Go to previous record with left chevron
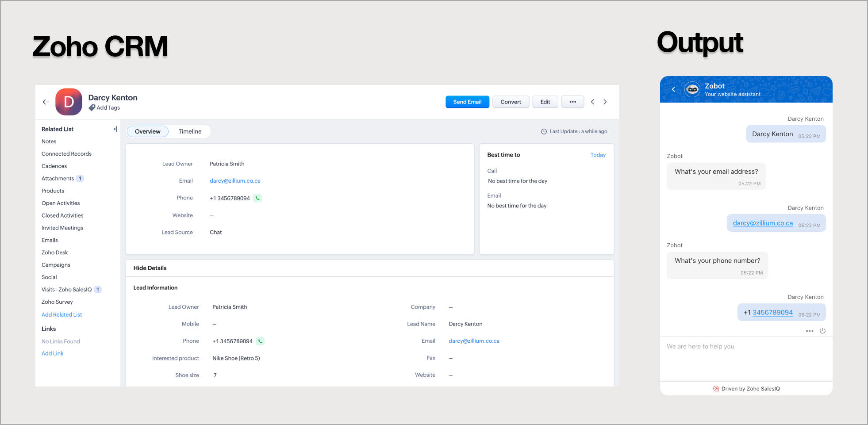 point(592,102)
